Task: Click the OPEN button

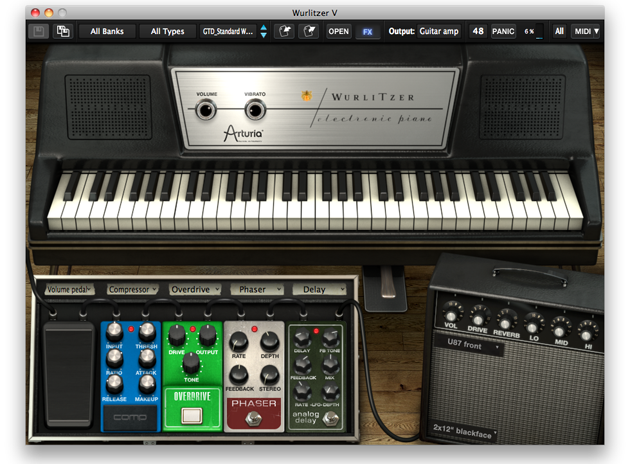Action: pos(339,31)
